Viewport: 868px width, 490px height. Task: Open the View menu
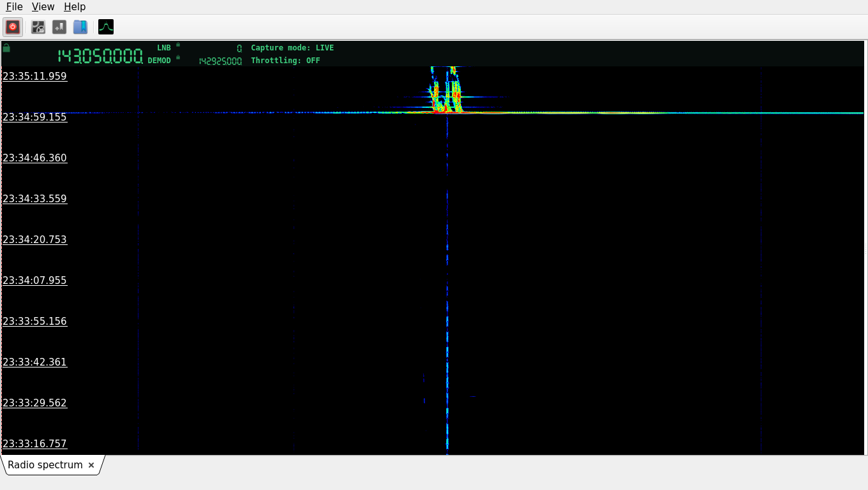43,7
